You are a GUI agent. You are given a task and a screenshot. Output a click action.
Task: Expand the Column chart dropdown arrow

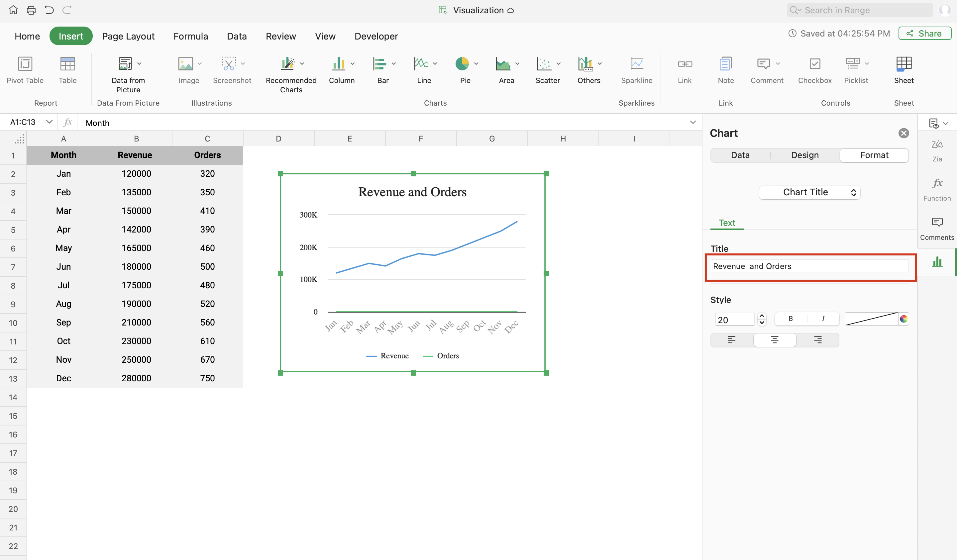pyautogui.click(x=353, y=64)
